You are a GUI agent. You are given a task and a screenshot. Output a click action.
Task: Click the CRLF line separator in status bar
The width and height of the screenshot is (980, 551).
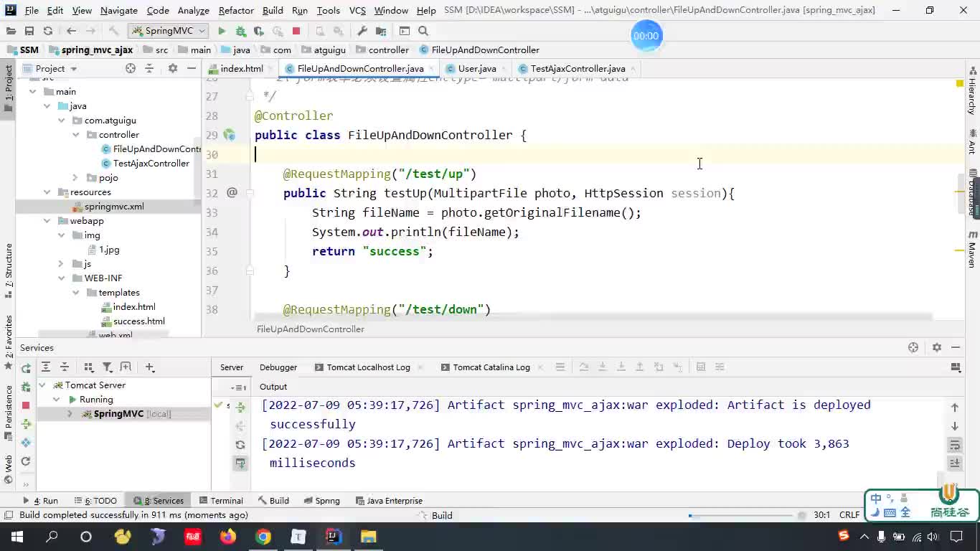(849, 515)
